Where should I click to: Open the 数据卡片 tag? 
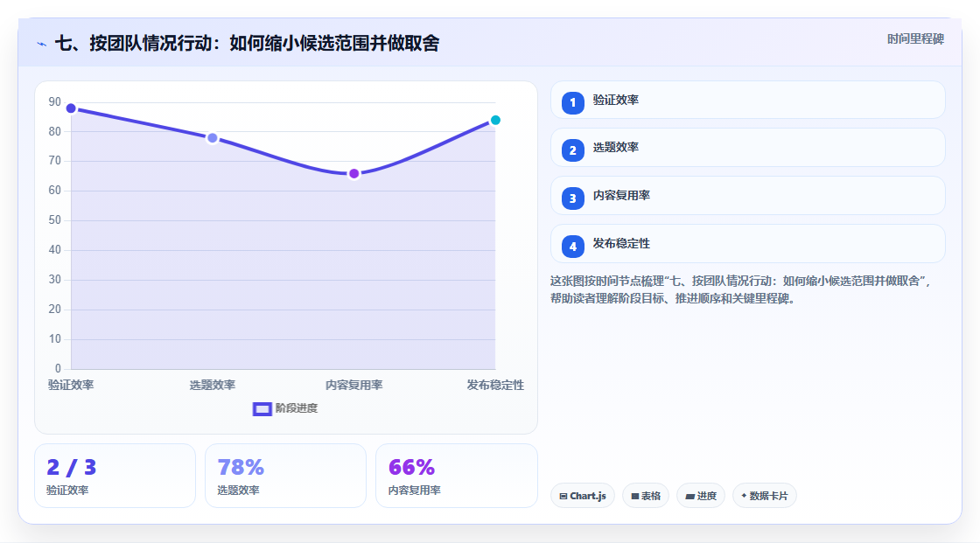tap(765, 496)
